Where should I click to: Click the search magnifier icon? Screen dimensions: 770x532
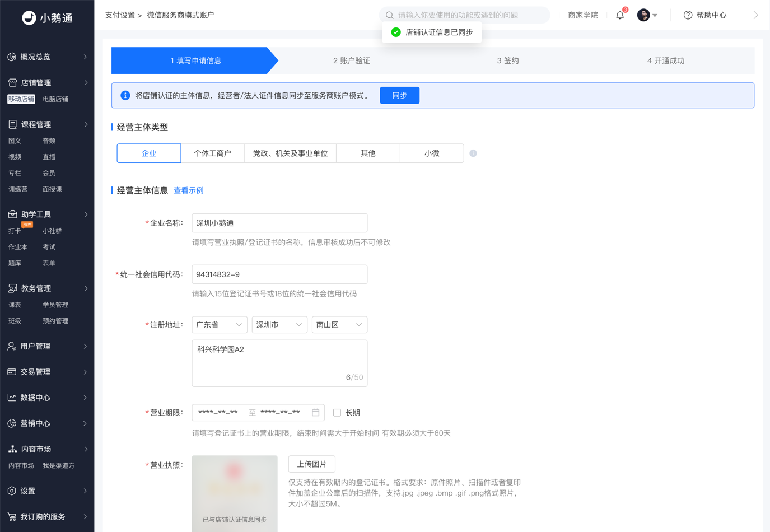coord(390,15)
